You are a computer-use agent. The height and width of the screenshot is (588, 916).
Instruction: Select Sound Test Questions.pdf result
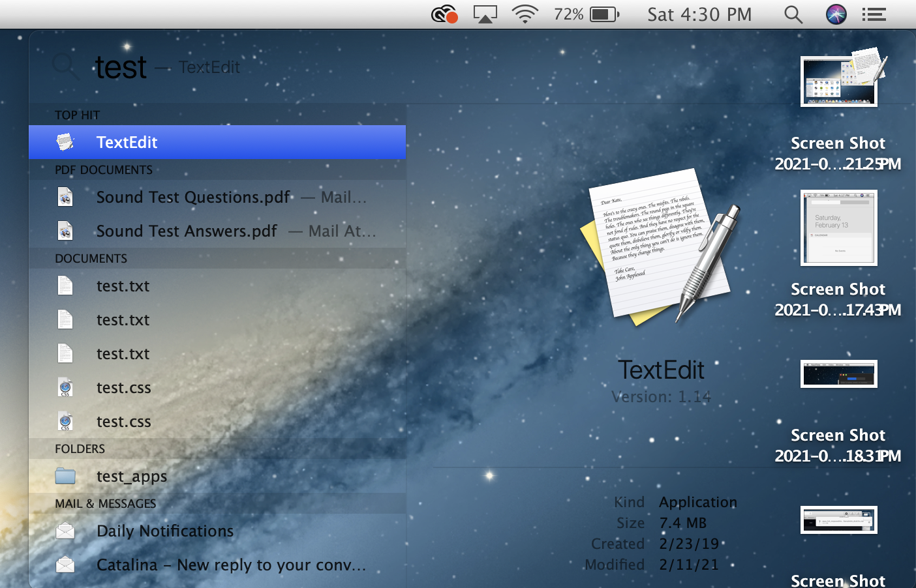coord(217,197)
